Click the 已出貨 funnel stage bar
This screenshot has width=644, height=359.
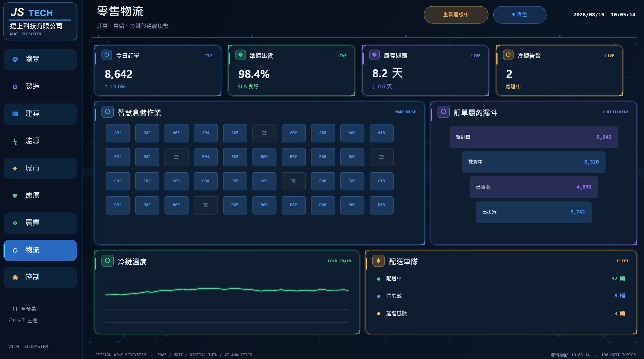pos(533,212)
